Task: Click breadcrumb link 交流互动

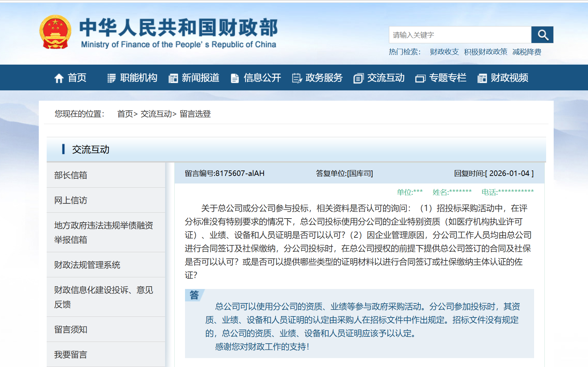Action: [x=156, y=114]
